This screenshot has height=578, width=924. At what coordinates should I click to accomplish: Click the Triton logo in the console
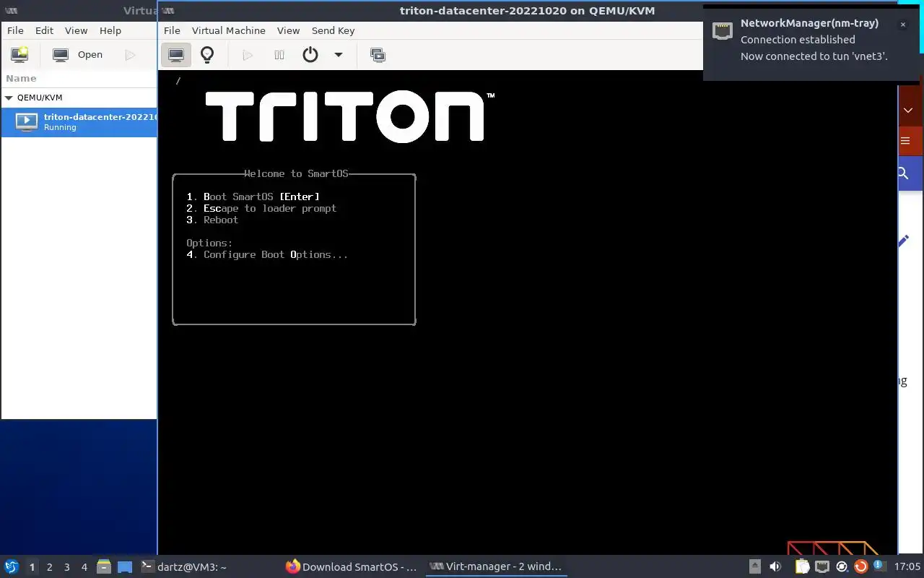pyautogui.click(x=350, y=116)
